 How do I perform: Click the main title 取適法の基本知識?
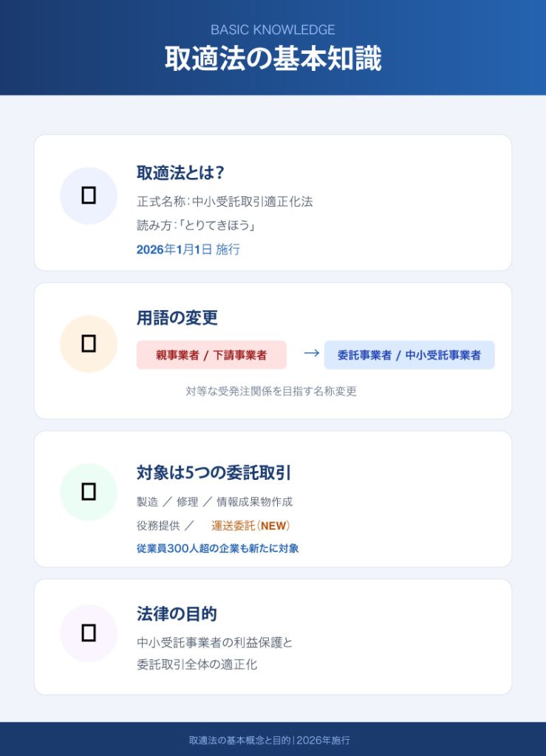[x=273, y=60]
